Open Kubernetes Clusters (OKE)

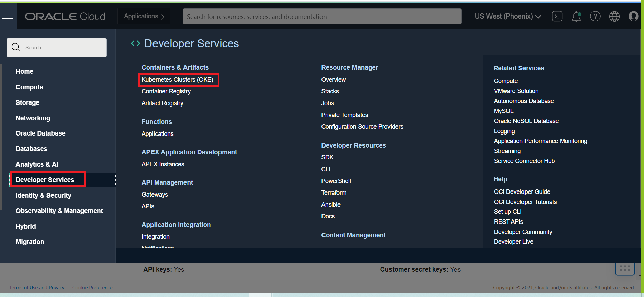point(177,80)
